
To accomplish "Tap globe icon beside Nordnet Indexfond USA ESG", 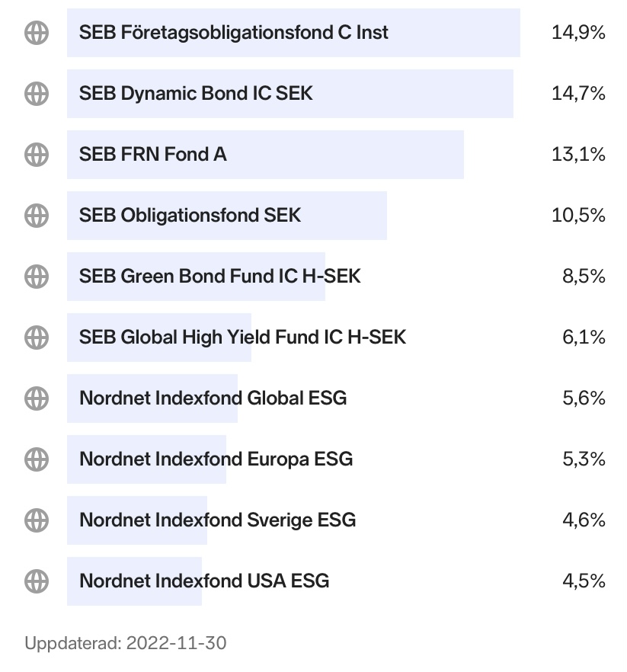I will 37,581.
